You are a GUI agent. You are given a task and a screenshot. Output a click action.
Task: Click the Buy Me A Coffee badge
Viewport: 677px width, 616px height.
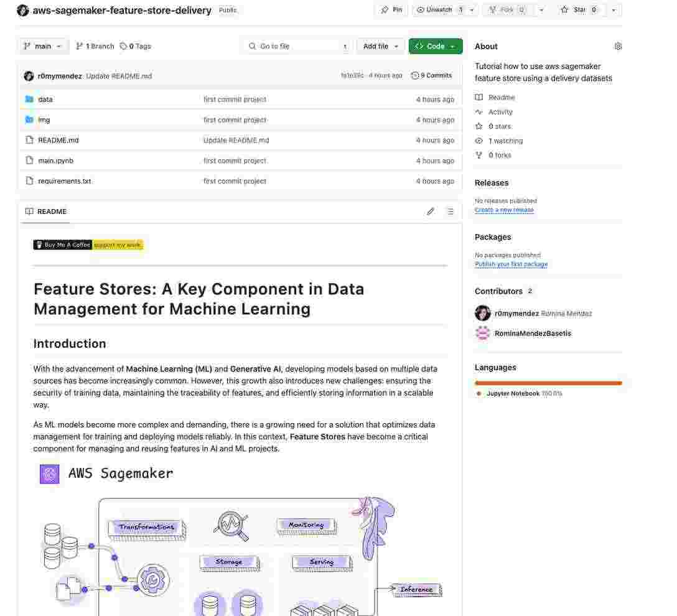click(x=88, y=245)
